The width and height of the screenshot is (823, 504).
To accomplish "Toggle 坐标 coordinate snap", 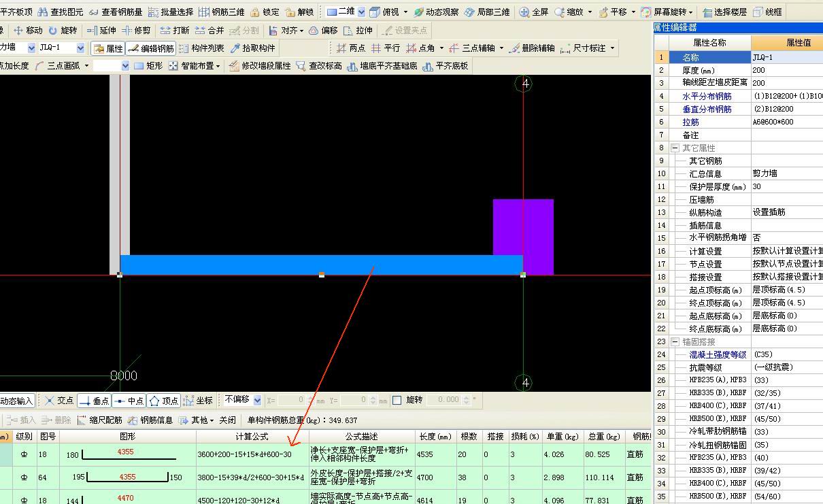I will tap(199, 401).
